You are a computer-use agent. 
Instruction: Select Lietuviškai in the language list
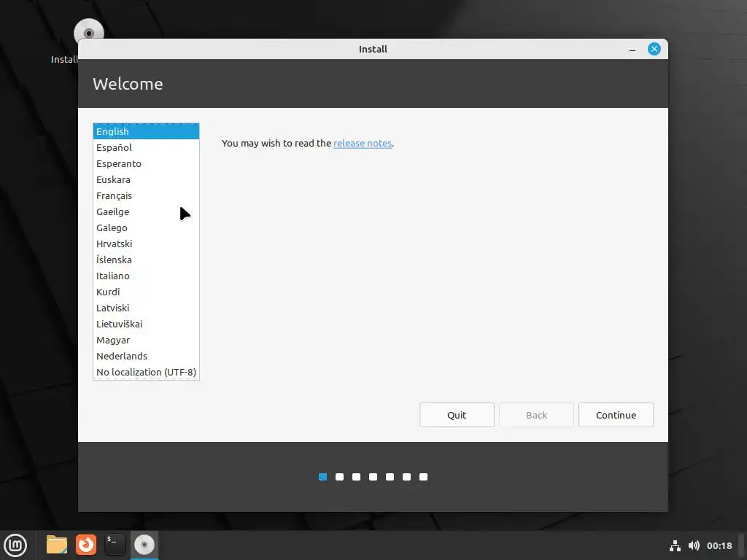click(x=146, y=324)
